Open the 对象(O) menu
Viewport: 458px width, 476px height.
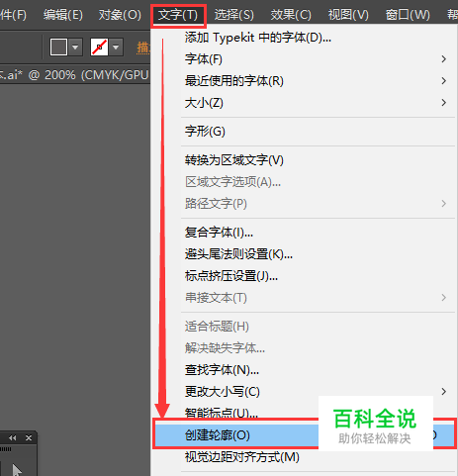(120, 15)
